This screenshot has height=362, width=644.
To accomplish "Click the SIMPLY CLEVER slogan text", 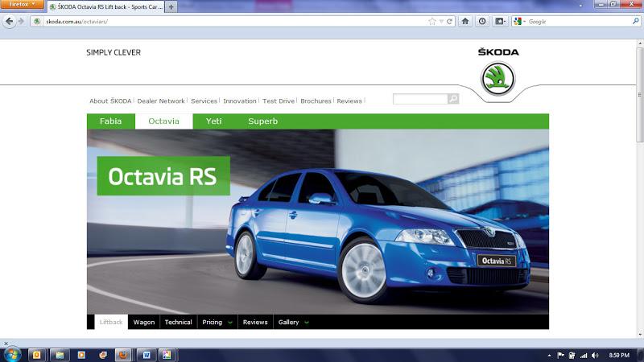I will tap(114, 52).
